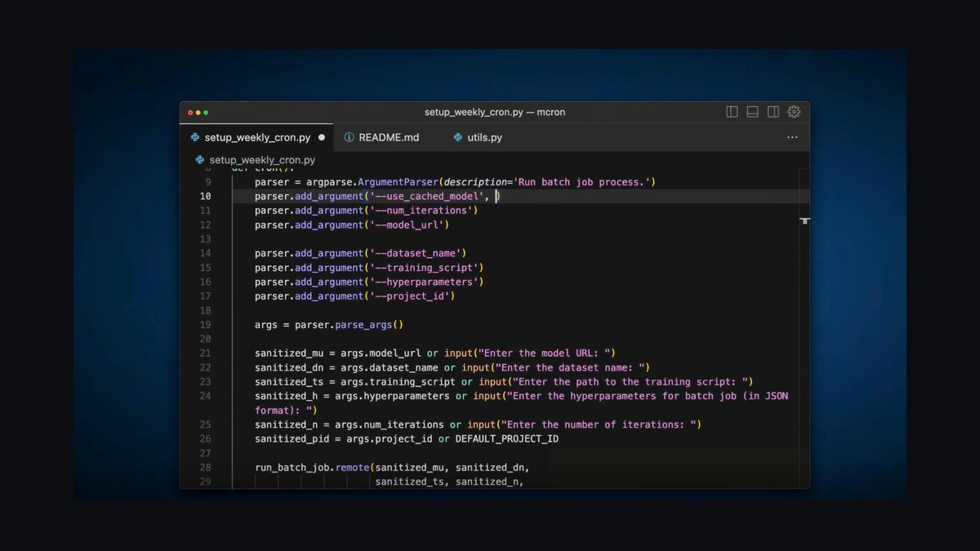The image size is (980, 551).
Task: Open the editor More Actions ellipsis menu
Action: pos(792,138)
